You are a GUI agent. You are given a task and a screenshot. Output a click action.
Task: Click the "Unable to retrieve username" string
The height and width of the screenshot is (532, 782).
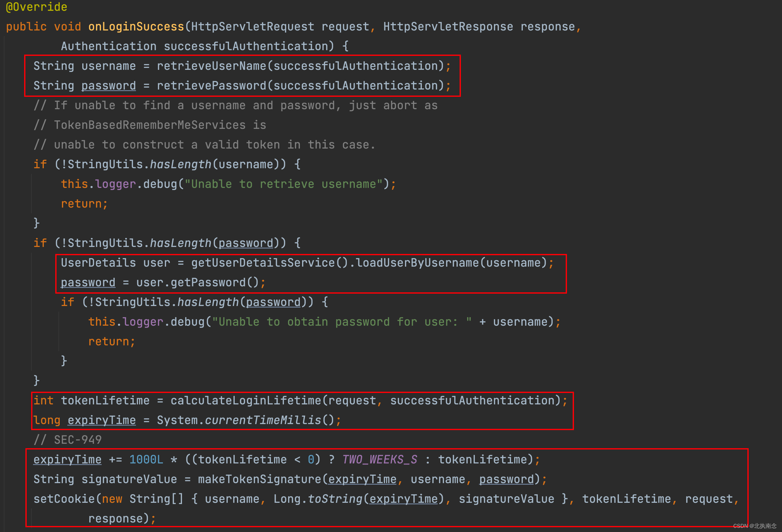coord(284,184)
